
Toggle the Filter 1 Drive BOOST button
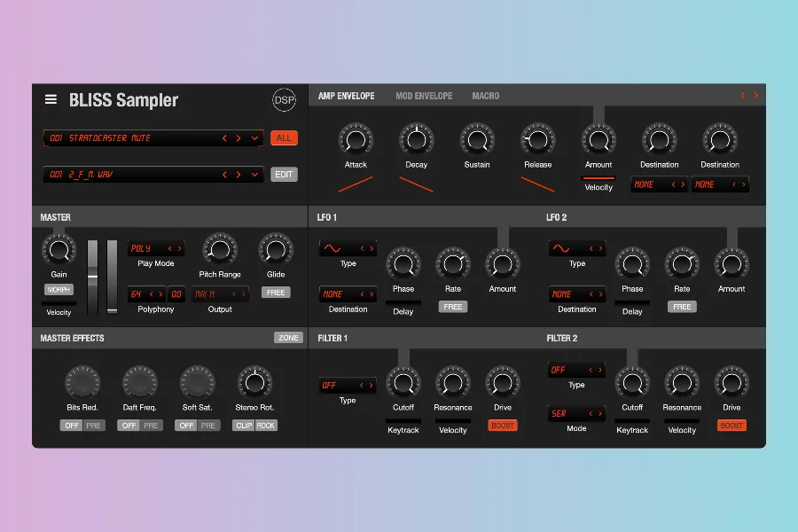click(x=503, y=426)
